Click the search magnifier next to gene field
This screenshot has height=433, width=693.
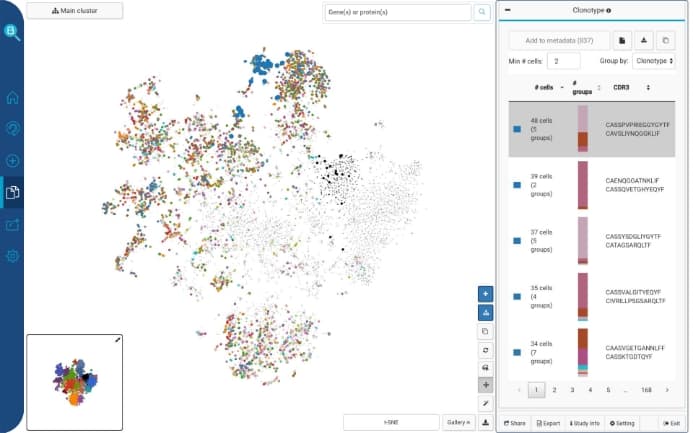click(x=483, y=12)
